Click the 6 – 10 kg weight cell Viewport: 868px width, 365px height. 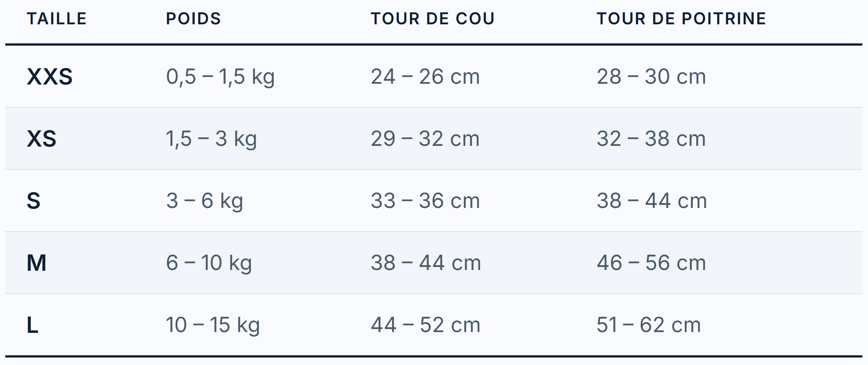coord(209,264)
